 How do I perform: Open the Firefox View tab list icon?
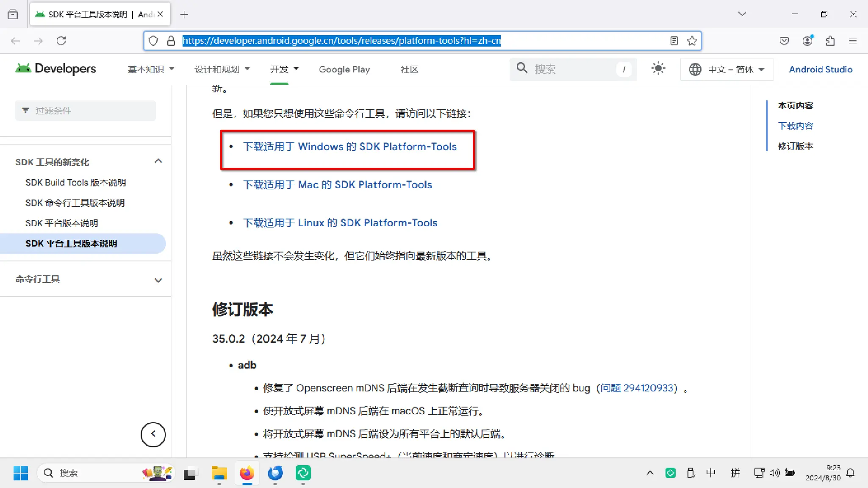[x=13, y=14]
